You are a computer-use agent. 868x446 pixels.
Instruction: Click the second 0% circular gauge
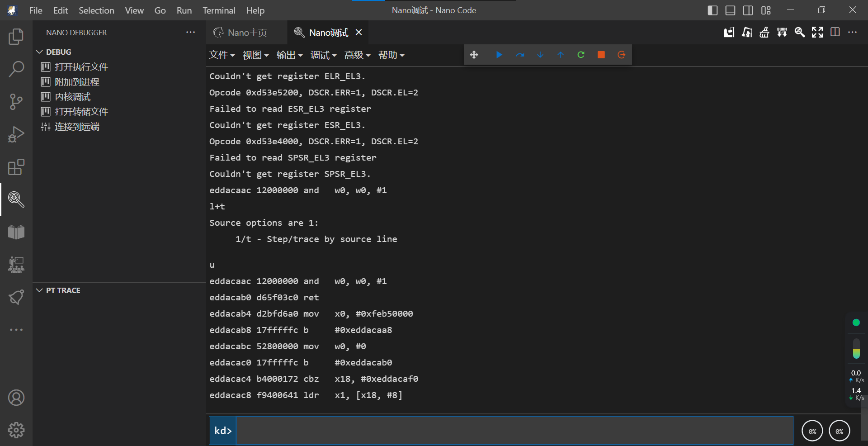(x=840, y=431)
